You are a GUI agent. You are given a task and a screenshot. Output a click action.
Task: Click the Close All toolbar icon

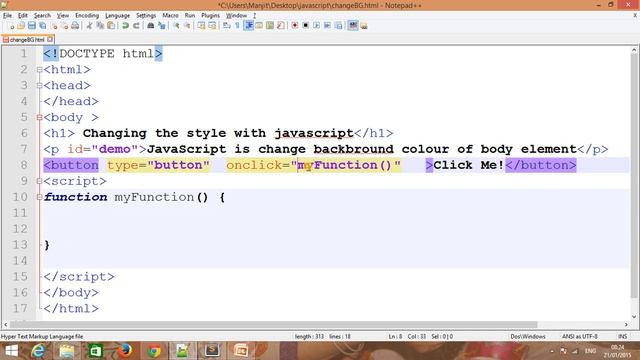(x=64, y=26)
